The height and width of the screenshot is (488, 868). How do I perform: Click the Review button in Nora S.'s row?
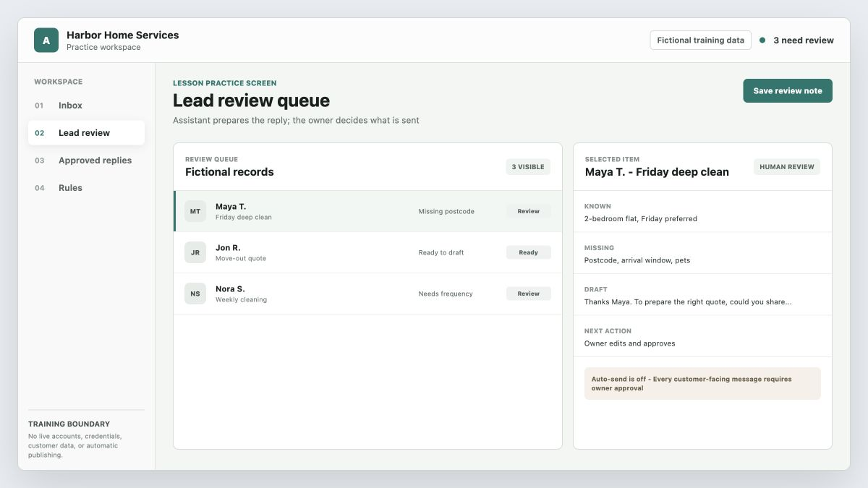[528, 294]
